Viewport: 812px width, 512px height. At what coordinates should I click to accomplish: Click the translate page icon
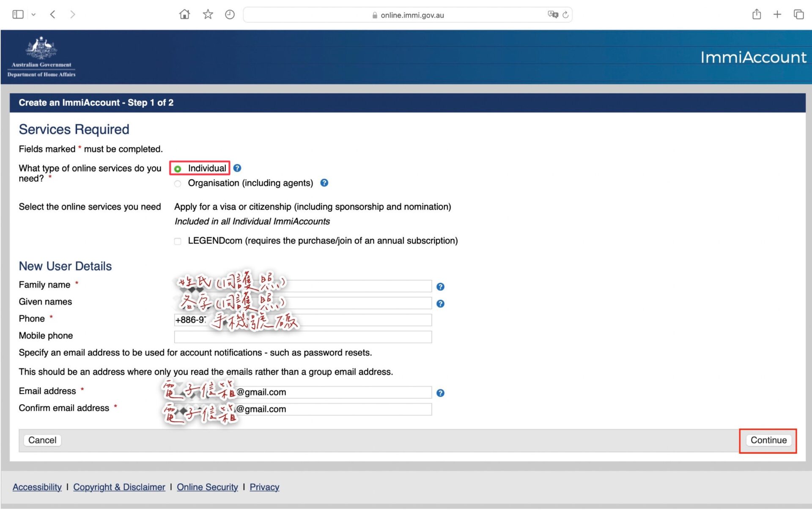point(552,15)
